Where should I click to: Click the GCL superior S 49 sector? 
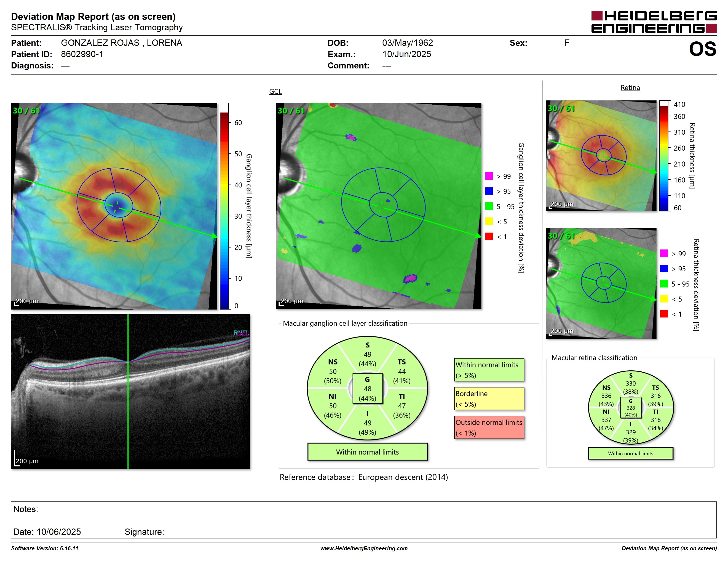pos(367,354)
